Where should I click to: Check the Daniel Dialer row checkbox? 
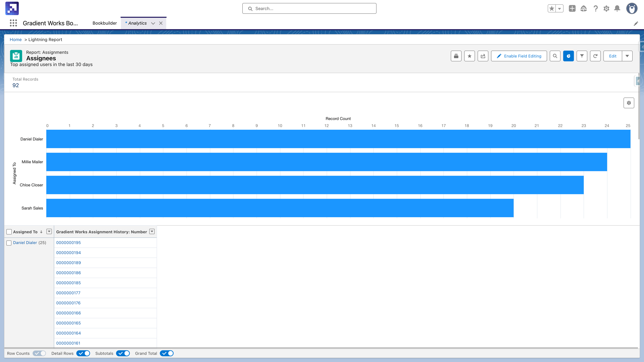click(x=9, y=243)
